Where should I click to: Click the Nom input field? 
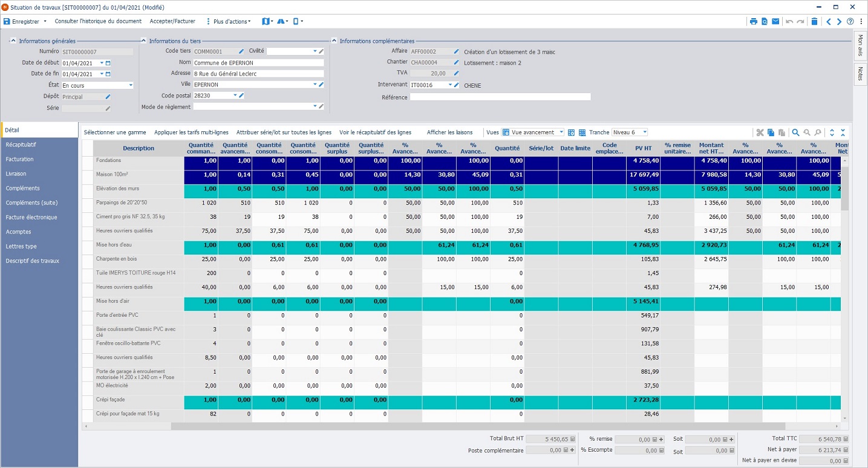click(x=259, y=62)
